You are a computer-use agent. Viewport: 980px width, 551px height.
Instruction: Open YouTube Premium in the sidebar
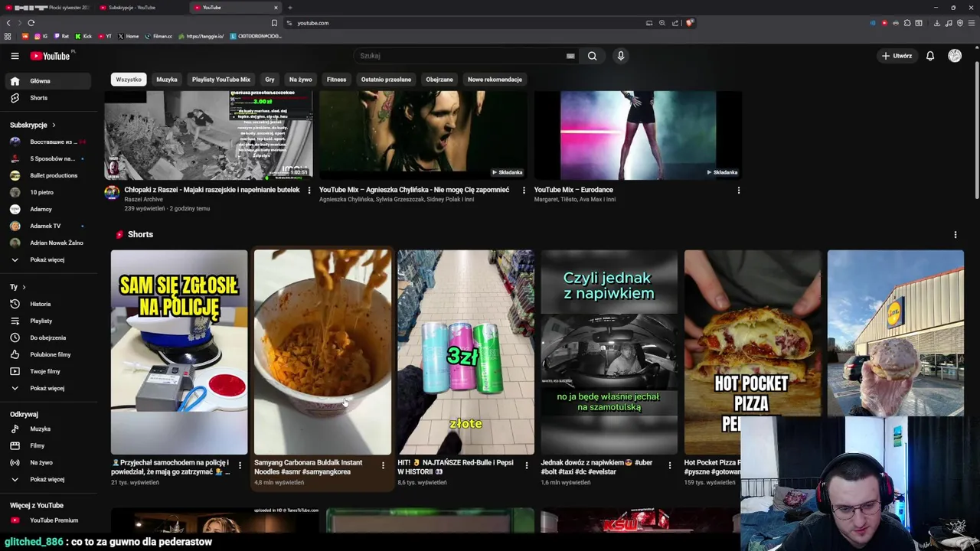pyautogui.click(x=47, y=520)
